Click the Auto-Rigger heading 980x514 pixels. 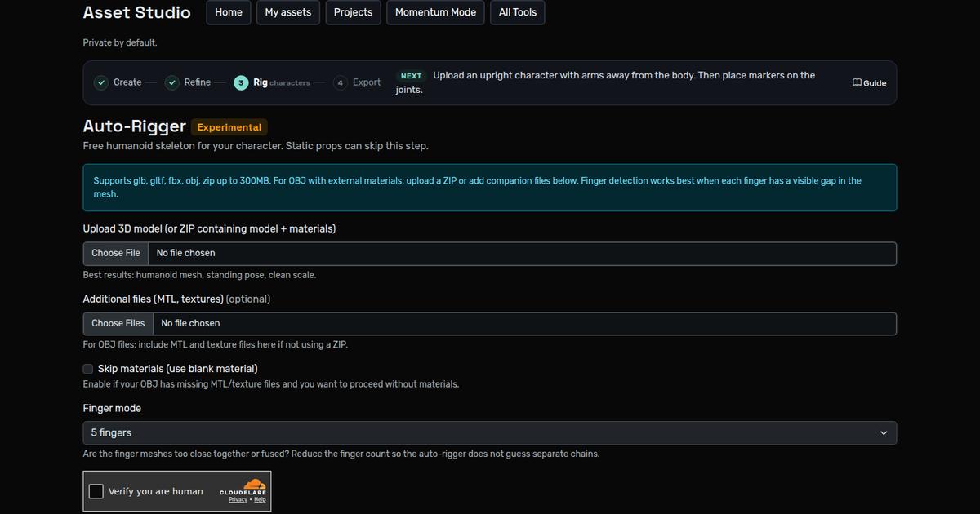(134, 126)
